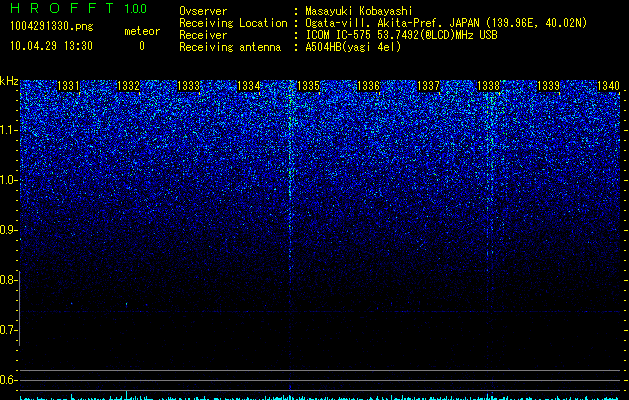Click the 1.1 frequency axis label
629x400 pixels.
click(x=8, y=130)
